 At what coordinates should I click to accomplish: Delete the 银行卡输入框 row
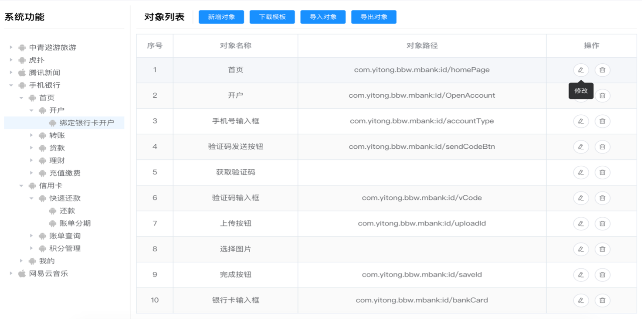[602, 301]
